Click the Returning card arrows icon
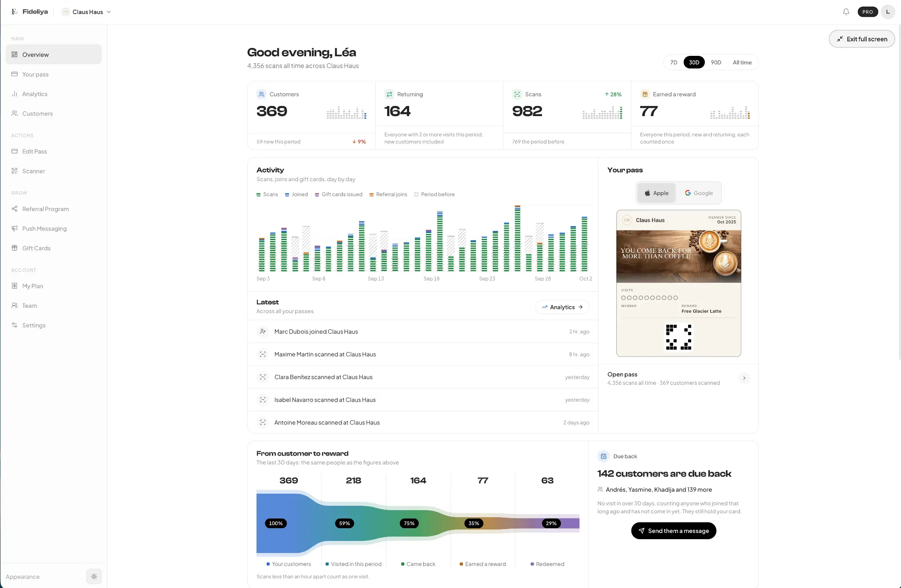 (x=389, y=94)
